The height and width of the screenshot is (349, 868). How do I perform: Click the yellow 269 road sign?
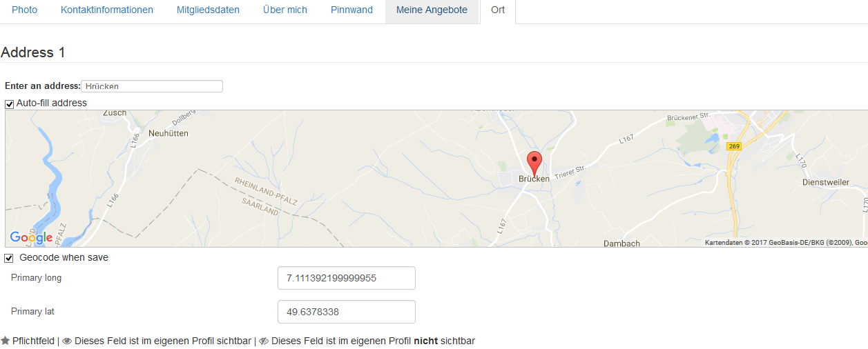click(x=734, y=146)
